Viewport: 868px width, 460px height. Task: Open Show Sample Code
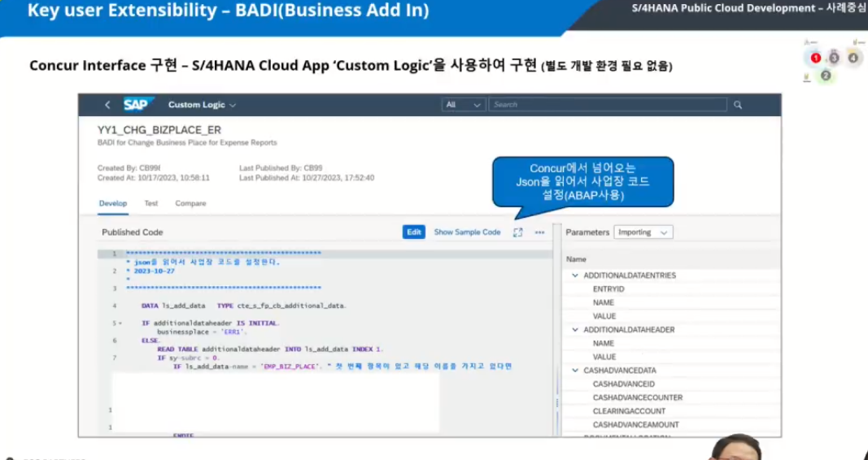click(467, 232)
